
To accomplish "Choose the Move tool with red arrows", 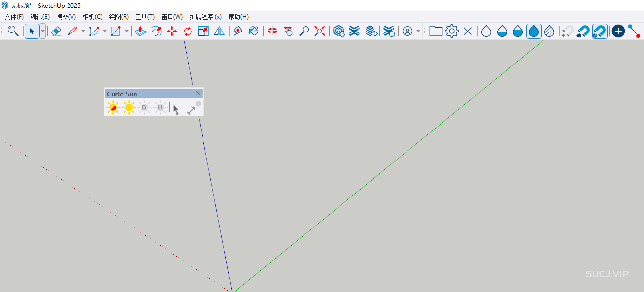I will click(x=172, y=31).
